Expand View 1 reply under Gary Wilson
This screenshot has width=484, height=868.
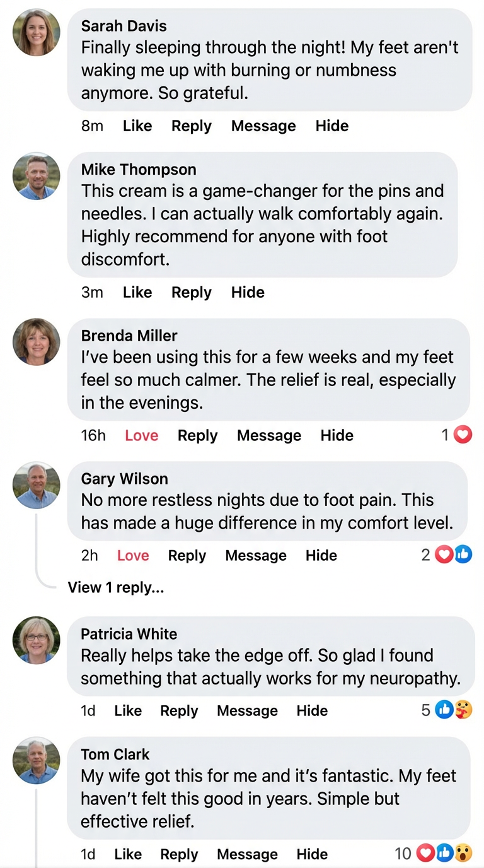click(116, 588)
